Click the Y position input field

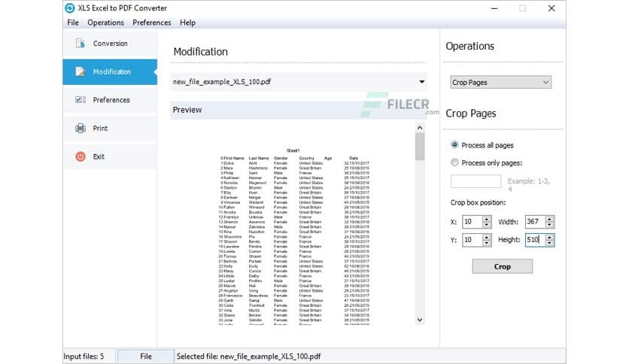coord(473,240)
